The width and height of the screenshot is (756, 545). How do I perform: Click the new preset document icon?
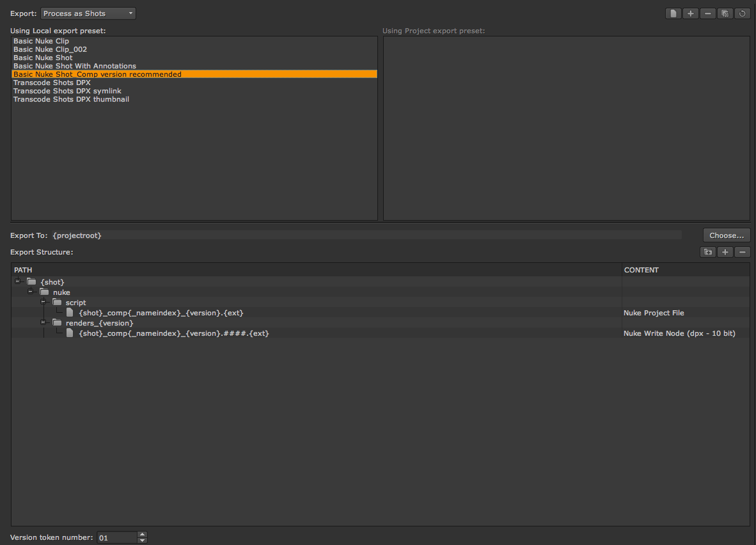[673, 13]
